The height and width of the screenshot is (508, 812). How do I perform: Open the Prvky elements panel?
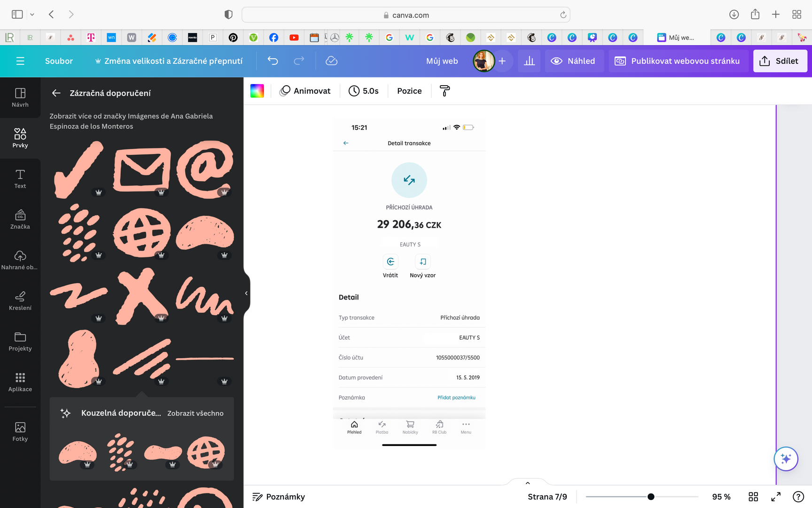20,138
